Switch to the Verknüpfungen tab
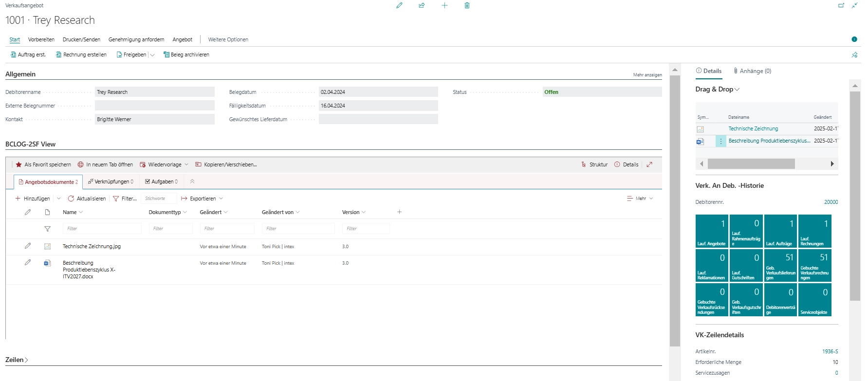 [111, 181]
